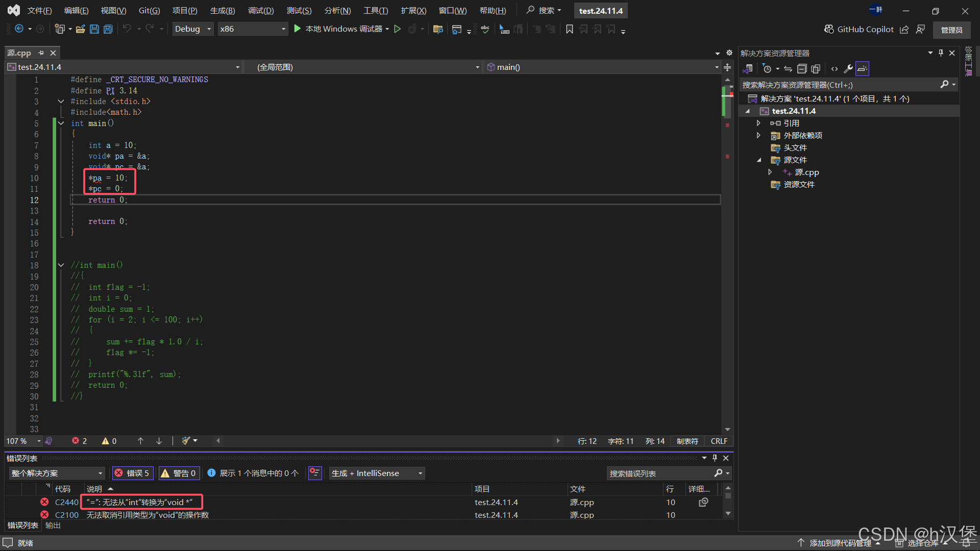This screenshot has height=551, width=980.
Task: Open the x86 platform dropdown
Action: tap(252, 29)
